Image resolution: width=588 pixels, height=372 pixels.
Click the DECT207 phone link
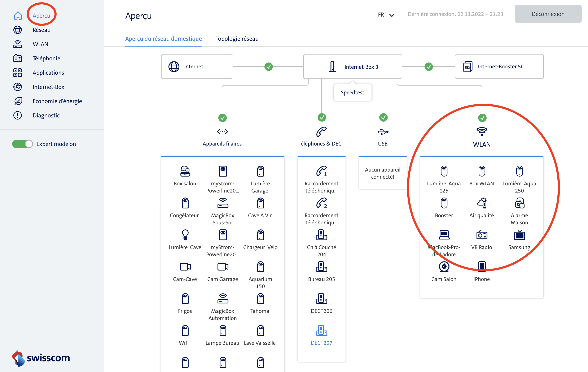tap(321, 343)
